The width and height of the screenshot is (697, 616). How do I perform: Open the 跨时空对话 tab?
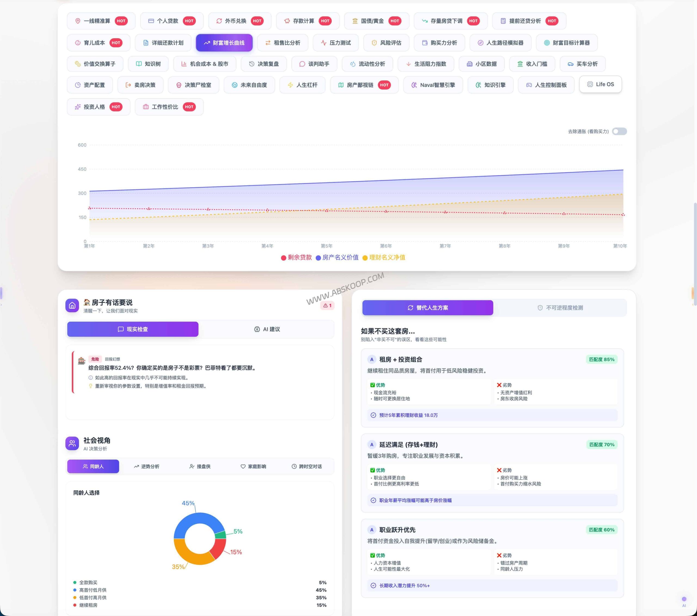coord(307,466)
